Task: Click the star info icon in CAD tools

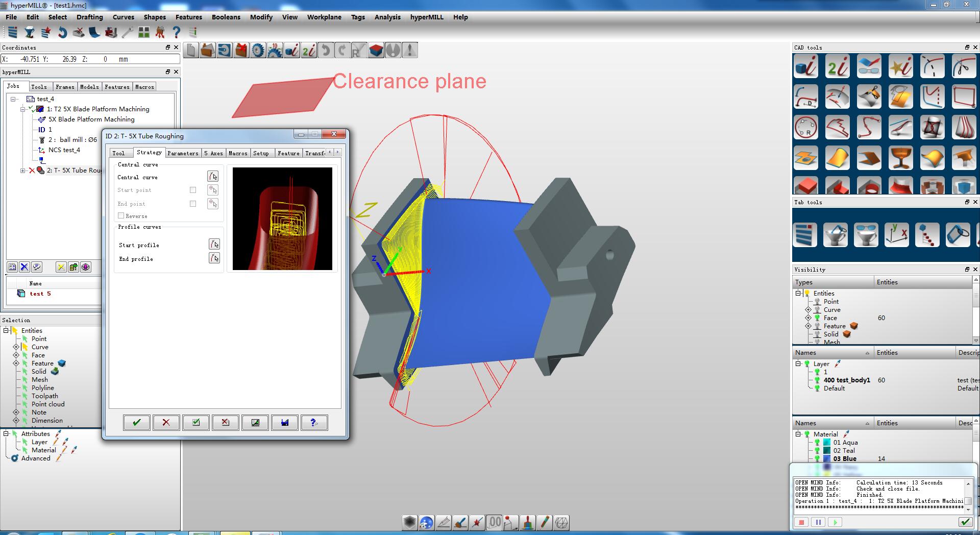Action: 901,66
